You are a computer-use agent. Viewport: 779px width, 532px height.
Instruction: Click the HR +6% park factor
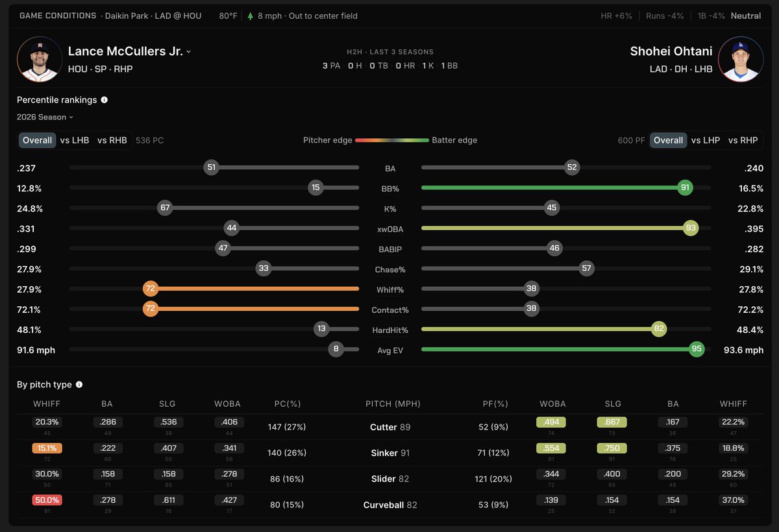click(616, 16)
